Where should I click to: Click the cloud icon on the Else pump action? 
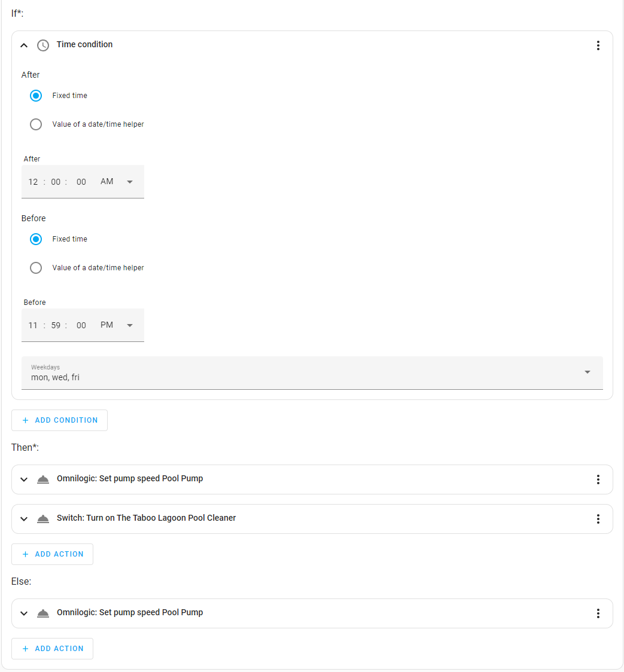click(x=42, y=613)
